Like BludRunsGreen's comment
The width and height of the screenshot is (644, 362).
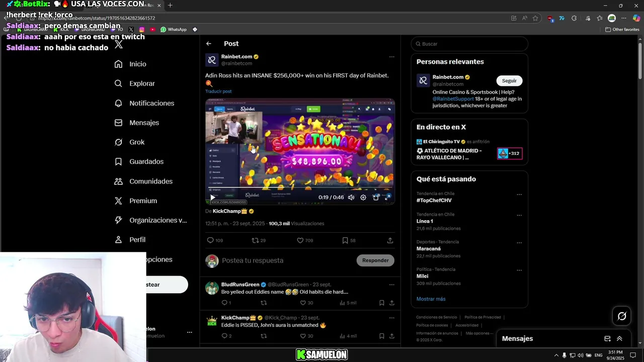pyautogui.click(x=306, y=303)
